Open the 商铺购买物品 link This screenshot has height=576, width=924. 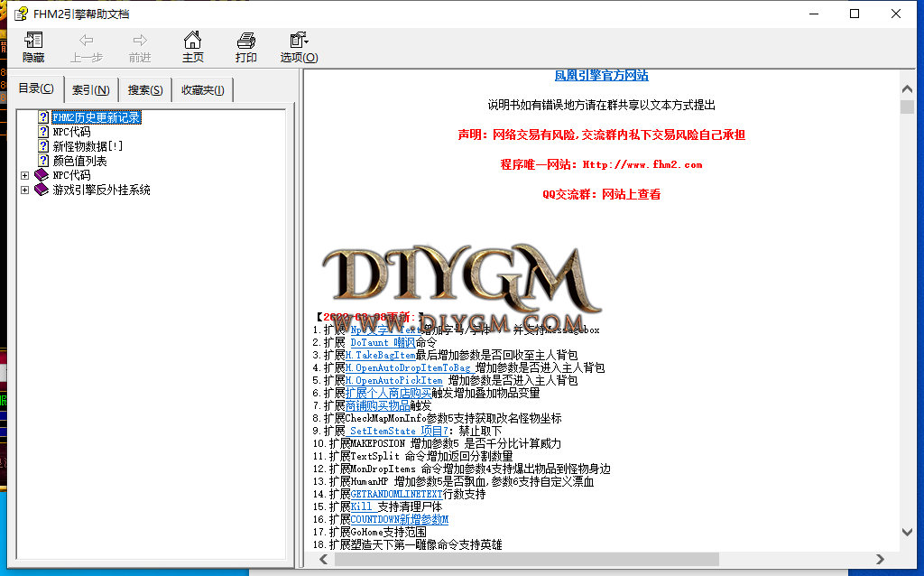point(378,405)
